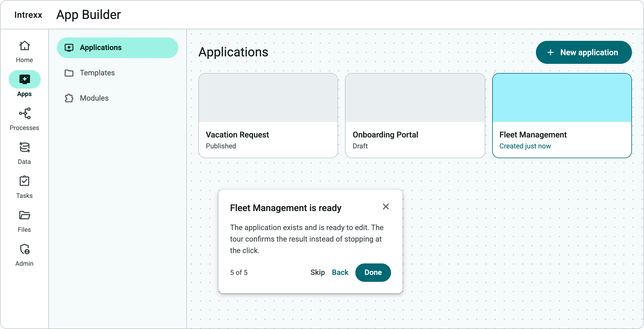Close the Fleet Management tour popup
Viewport: 644px width, 329px height.
[x=386, y=206]
